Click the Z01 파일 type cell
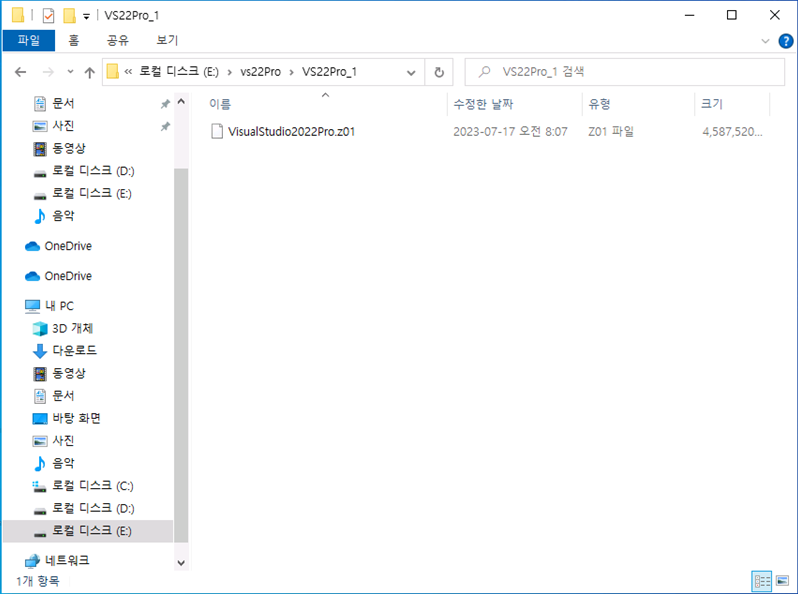The image size is (798, 594). [x=611, y=131]
